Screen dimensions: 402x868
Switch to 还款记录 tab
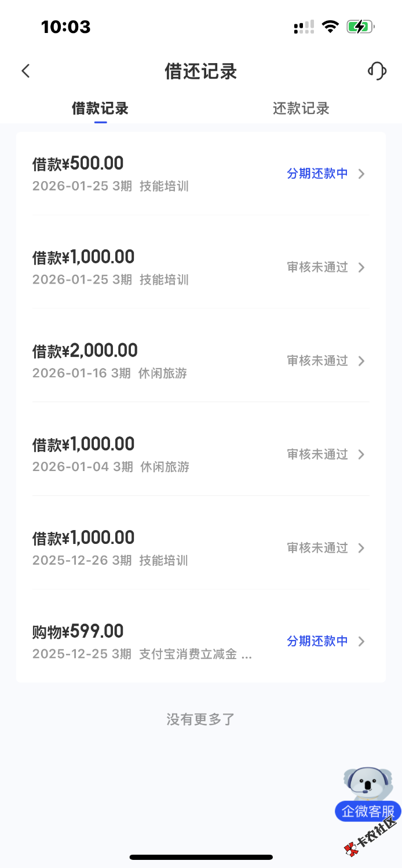point(301,108)
